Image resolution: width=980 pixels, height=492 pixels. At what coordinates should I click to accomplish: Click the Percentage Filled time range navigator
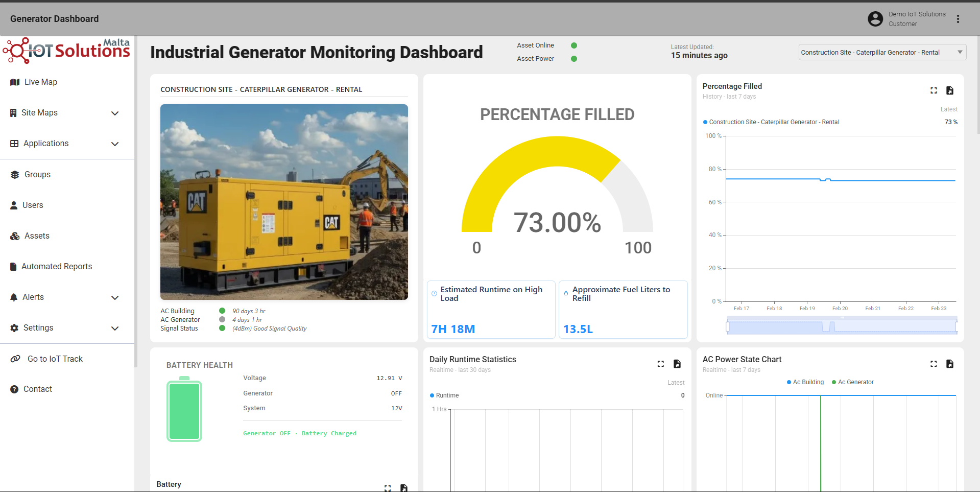click(842, 326)
